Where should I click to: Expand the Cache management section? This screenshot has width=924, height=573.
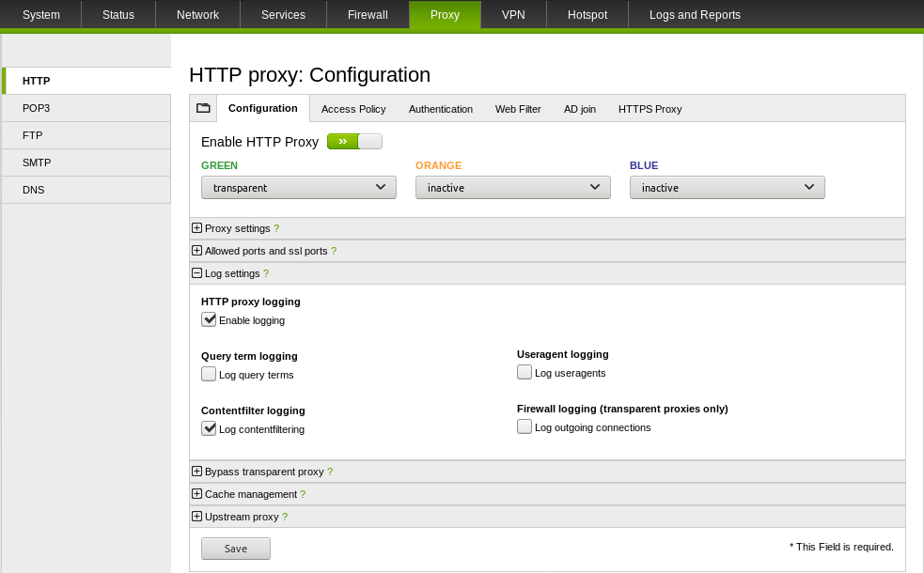(x=196, y=494)
